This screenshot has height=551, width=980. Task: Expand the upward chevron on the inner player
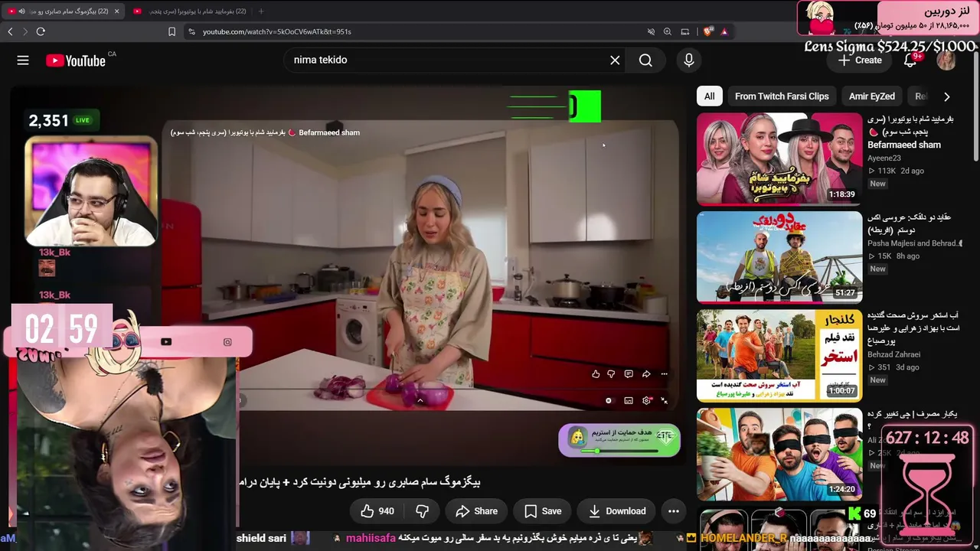[420, 400]
